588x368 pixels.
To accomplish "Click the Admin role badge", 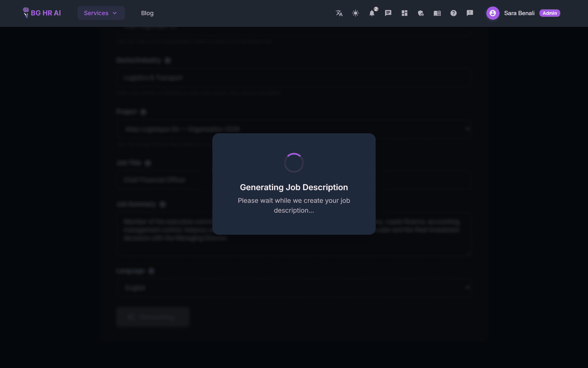I will point(550,13).
